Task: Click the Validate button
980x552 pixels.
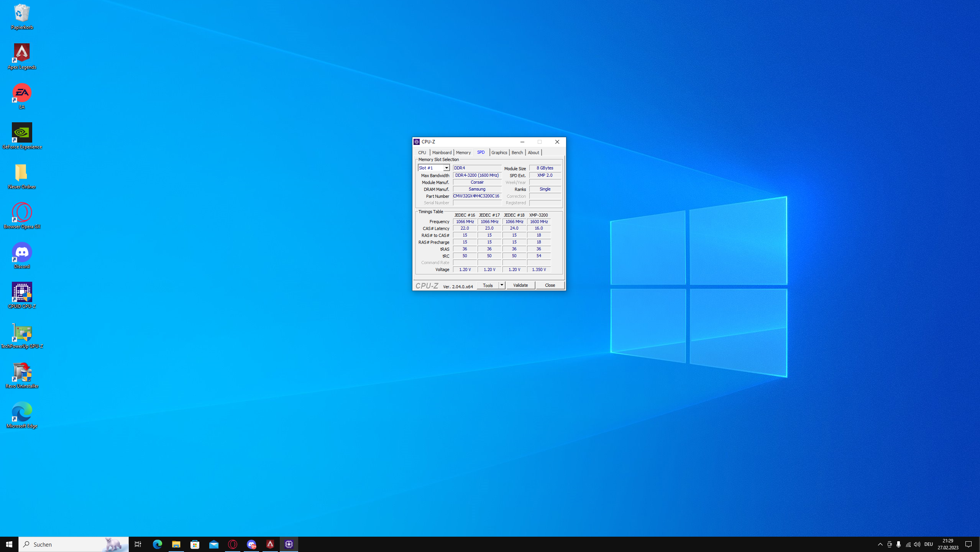Action: pos(520,285)
